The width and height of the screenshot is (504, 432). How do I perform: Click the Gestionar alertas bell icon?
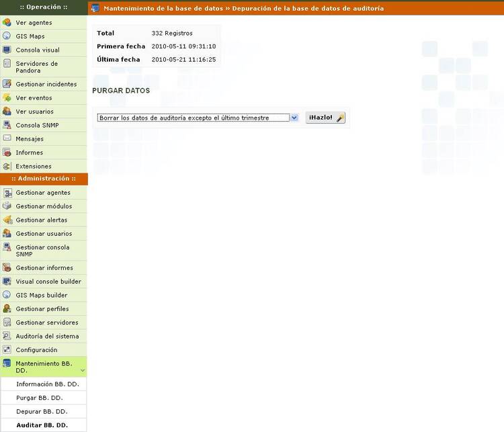[x=7, y=220]
